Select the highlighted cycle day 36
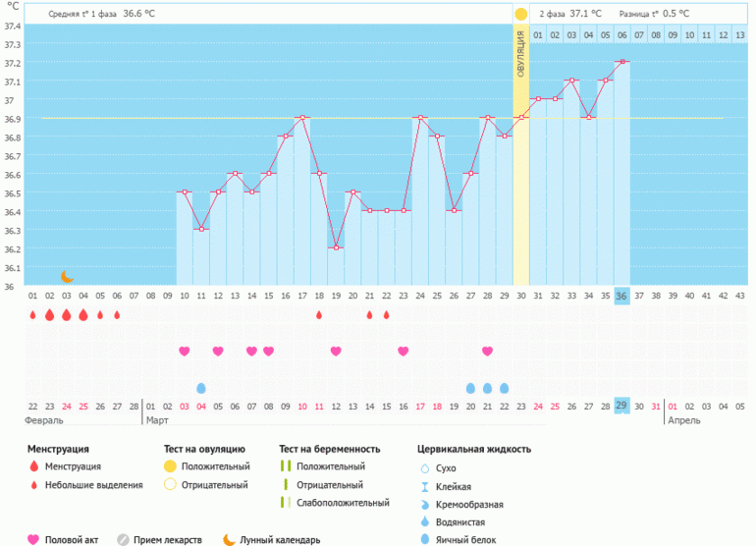Image resolution: width=756 pixels, height=546 pixels. (x=621, y=296)
